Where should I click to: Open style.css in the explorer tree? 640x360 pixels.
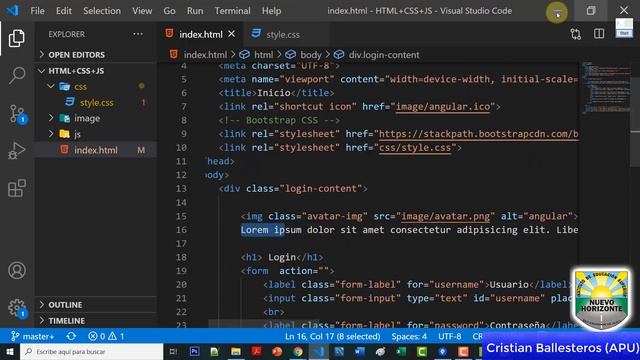[96, 102]
